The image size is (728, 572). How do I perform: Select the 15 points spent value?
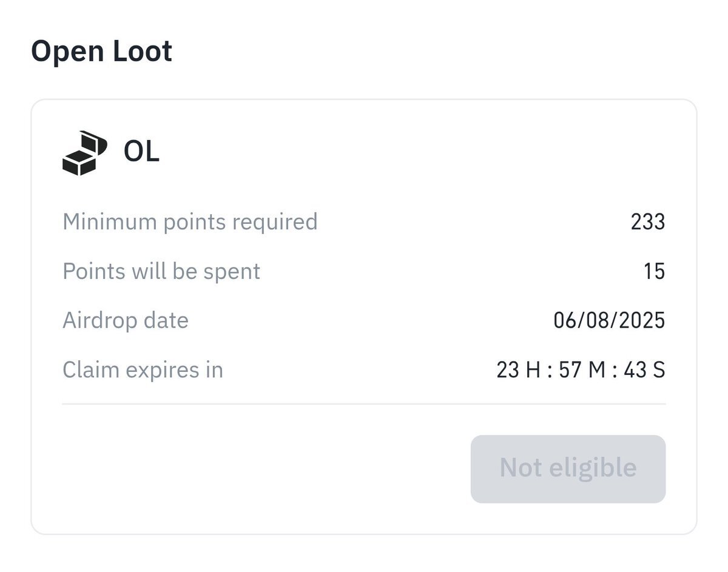coord(654,271)
